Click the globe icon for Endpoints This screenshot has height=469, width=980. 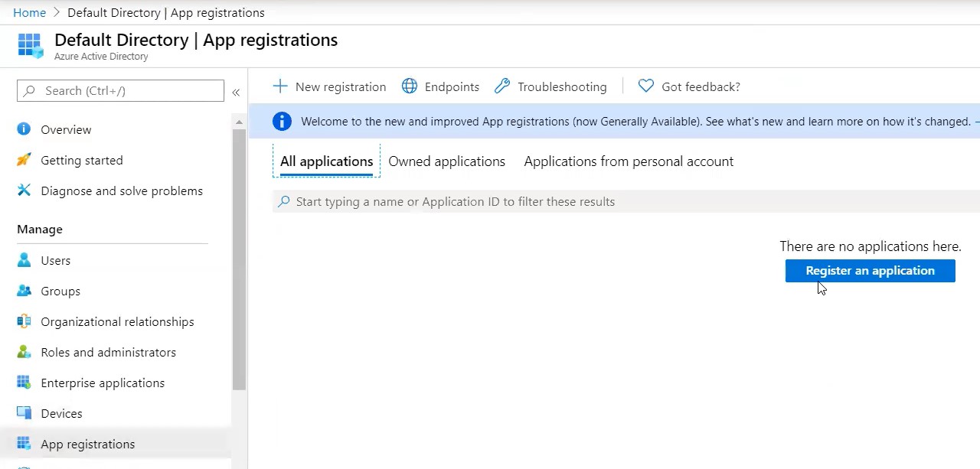point(410,86)
